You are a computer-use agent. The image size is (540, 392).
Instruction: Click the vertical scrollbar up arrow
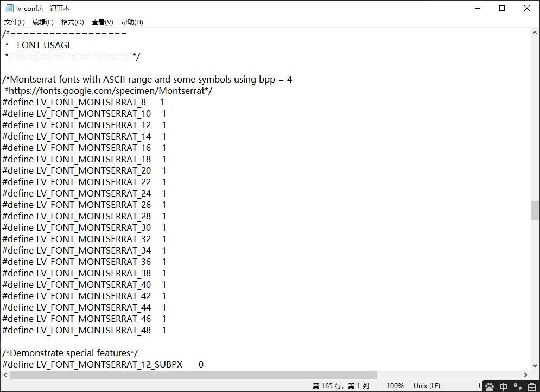534,31
